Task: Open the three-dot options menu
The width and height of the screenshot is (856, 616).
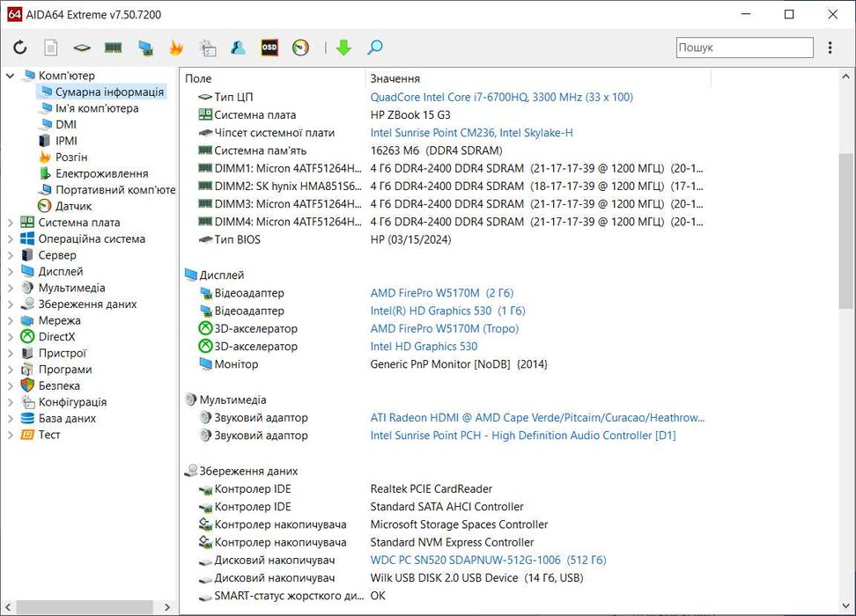Action: click(x=830, y=48)
